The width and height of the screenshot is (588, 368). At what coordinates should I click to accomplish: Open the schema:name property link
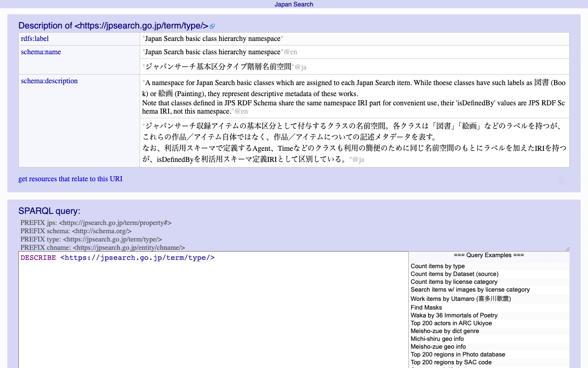[x=41, y=52]
